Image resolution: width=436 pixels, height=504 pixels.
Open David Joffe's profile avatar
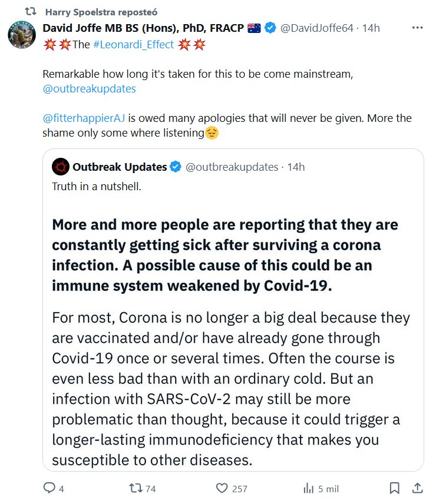[22, 35]
